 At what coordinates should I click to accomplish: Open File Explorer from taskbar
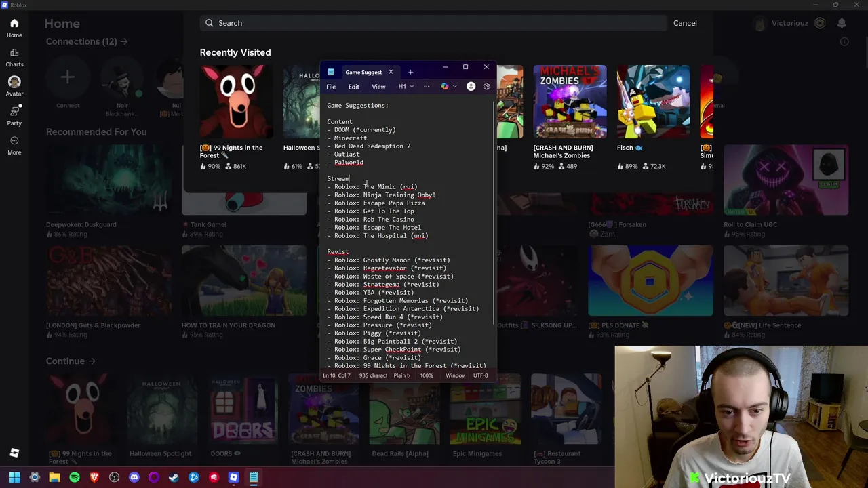(54, 477)
